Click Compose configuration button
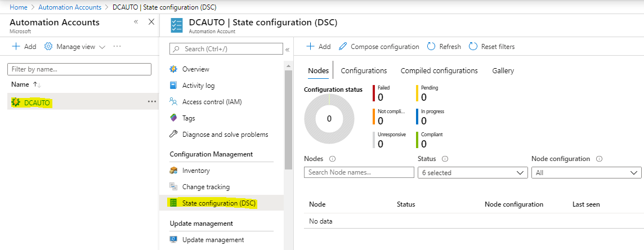The image size is (644, 250). 379,46
